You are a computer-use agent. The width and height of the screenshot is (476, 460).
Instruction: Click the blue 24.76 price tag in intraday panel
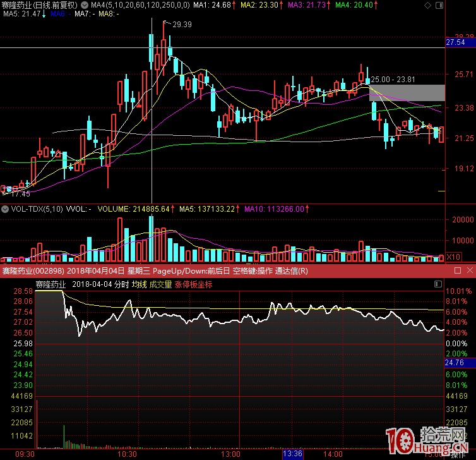click(455, 363)
